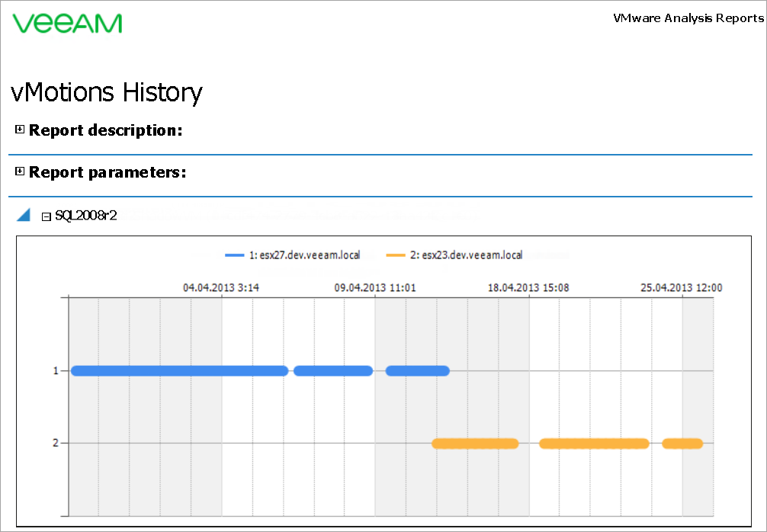Expand the Report parameters section
Image resolution: width=767 pixels, height=532 pixels.
(x=20, y=171)
